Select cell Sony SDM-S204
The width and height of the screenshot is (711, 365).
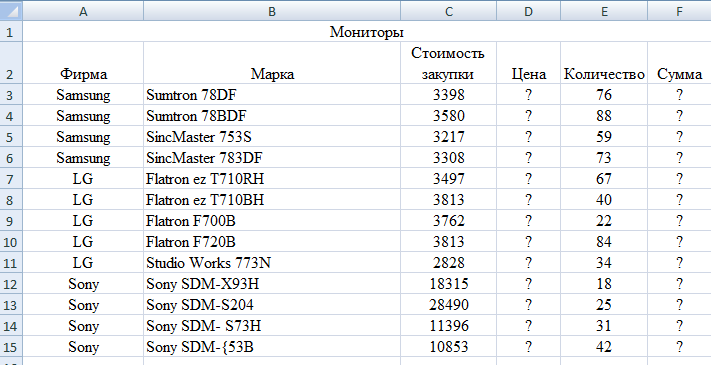tap(272, 305)
